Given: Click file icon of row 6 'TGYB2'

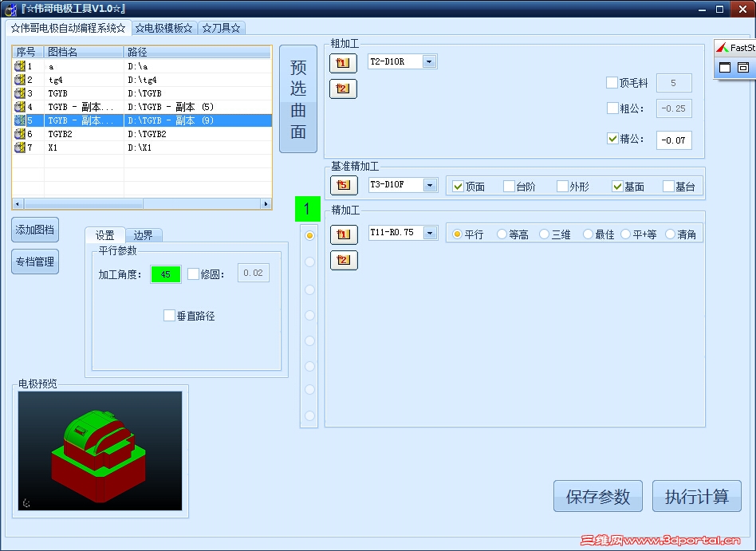Looking at the screenshot, I should pos(20,133).
